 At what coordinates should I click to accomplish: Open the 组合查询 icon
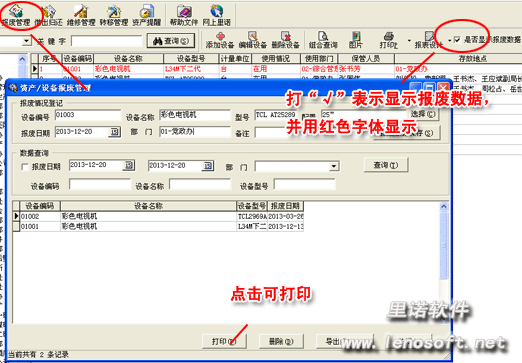click(323, 40)
